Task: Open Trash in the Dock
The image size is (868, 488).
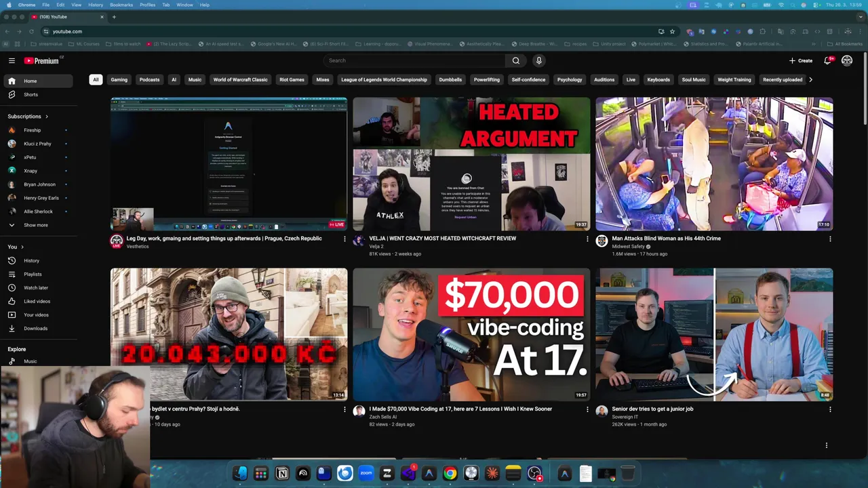Action: [628, 473]
